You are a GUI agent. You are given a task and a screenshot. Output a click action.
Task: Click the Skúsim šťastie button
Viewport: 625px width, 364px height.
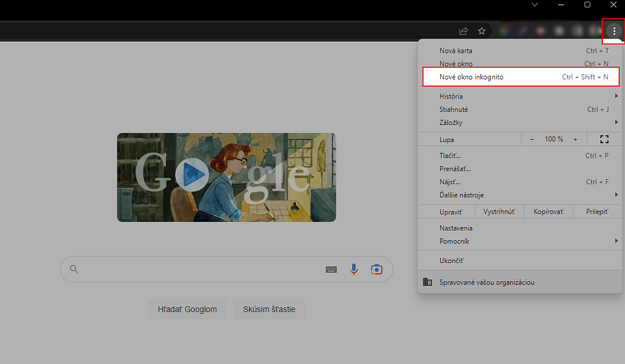click(x=269, y=309)
